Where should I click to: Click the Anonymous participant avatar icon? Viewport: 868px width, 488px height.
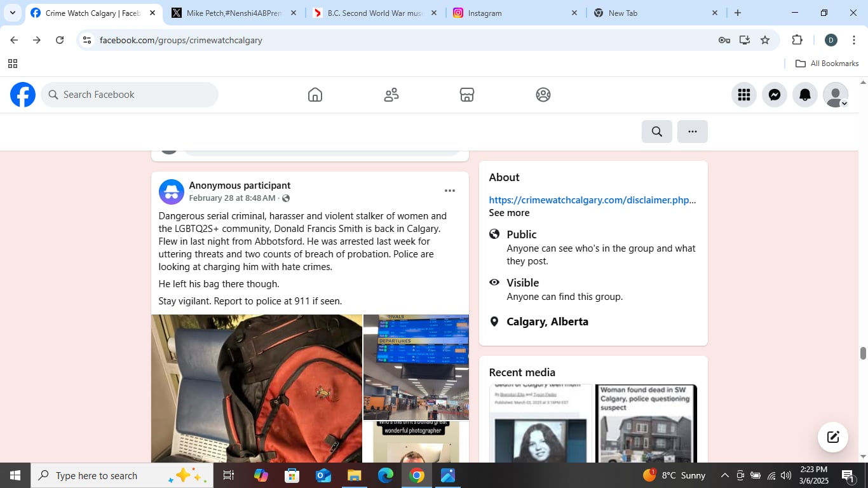coord(172,191)
